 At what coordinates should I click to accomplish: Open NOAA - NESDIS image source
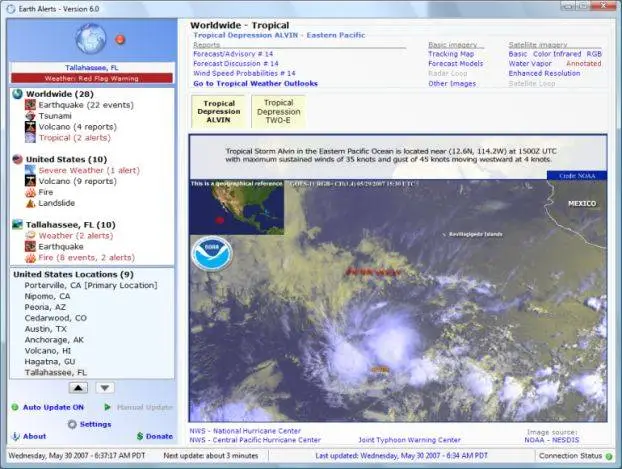(551, 440)
